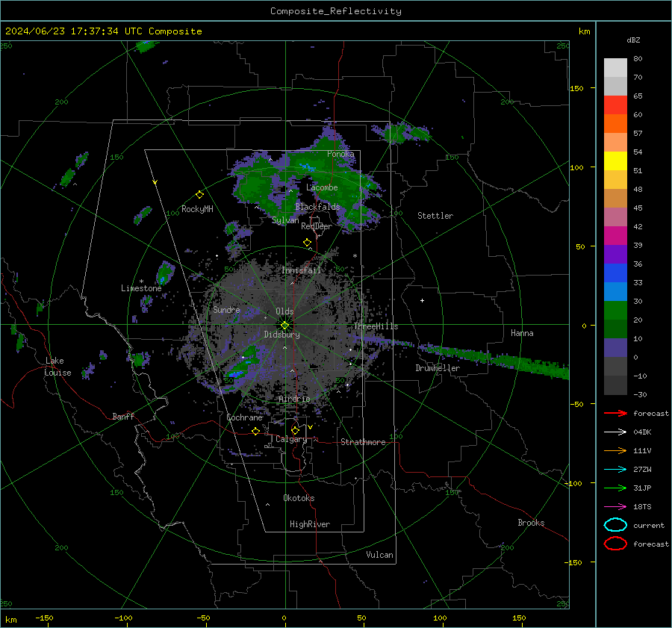Pick the red swatch between 65 and 60 dBZ

point(615,105)
